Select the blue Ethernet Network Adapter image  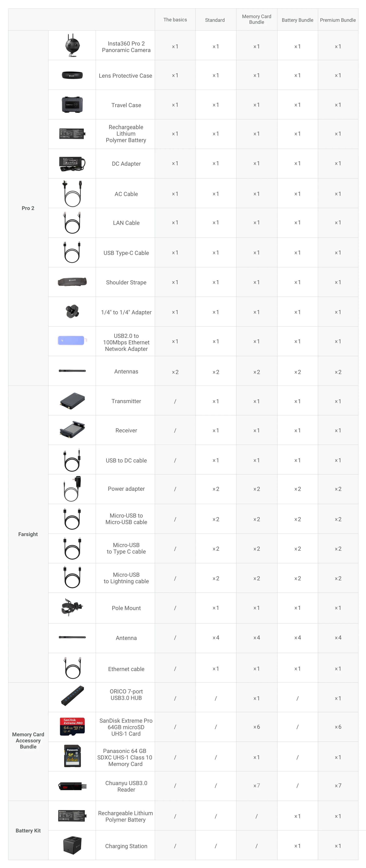(72, 340)
